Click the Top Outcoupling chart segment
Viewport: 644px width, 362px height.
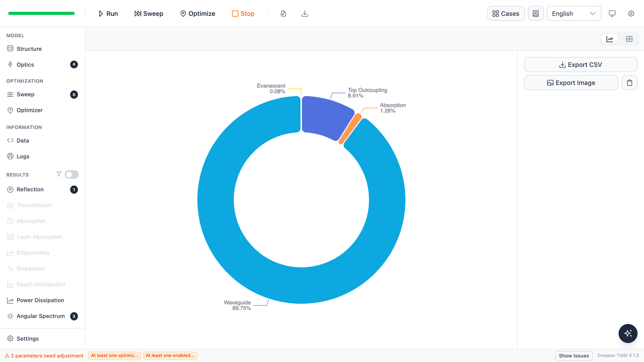[x=326, y=116]
